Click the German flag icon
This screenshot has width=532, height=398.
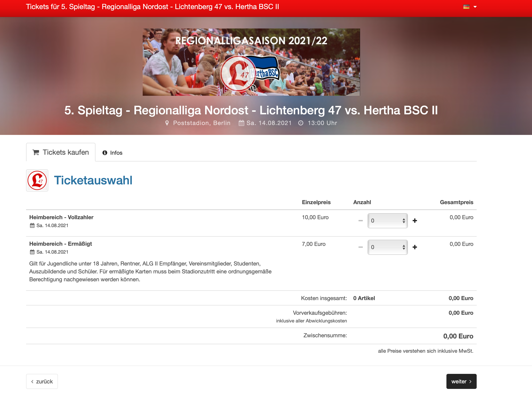click(466, 7)
